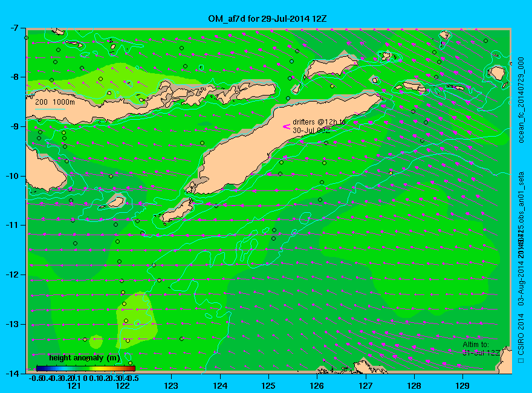Click the latitude label '-10'
This screenshot has width=532, height=393.
click(x=11, y=176)
